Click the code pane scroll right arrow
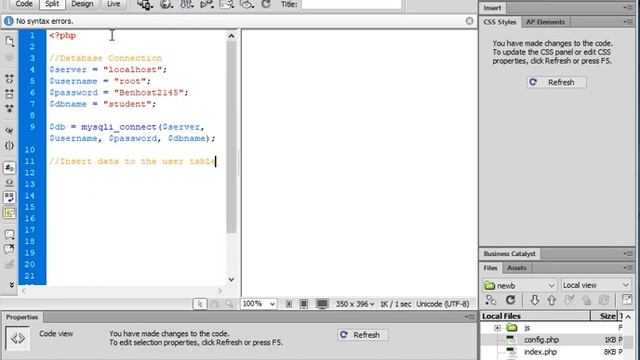Viewport: 640px width, 360px height. click(220, 291)
